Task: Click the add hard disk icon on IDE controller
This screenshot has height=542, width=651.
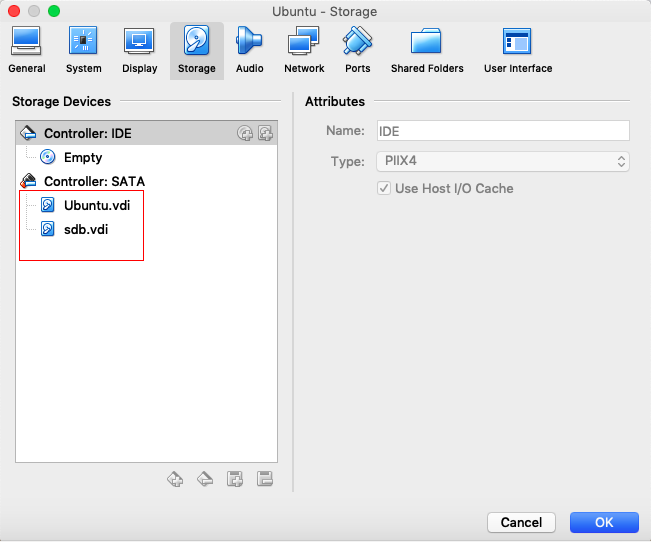Action: coord(266,133)
